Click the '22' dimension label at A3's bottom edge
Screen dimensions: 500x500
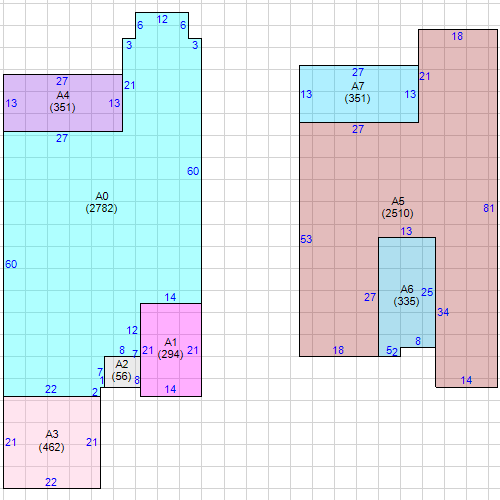coord(51,482)
